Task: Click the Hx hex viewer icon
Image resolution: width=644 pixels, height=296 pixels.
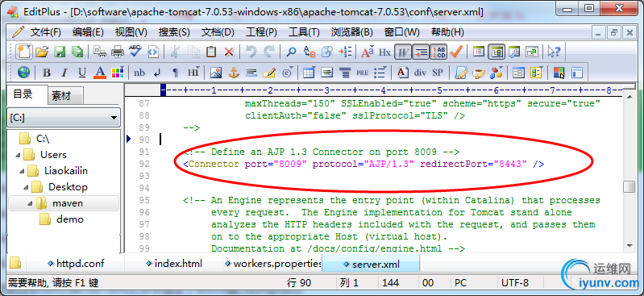Action: [384, 52]
